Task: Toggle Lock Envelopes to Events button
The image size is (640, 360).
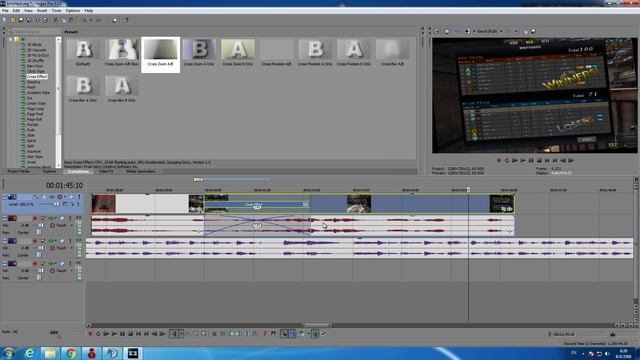Action: [315, 334]
